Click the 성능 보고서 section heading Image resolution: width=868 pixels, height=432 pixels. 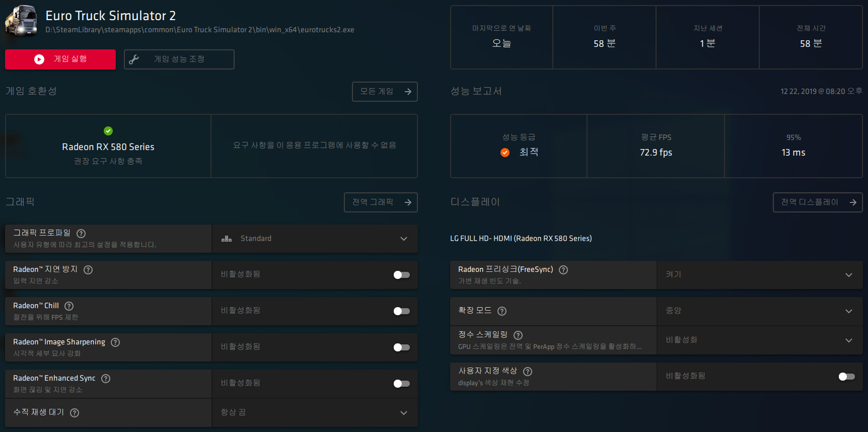click(x=476, y=91)
